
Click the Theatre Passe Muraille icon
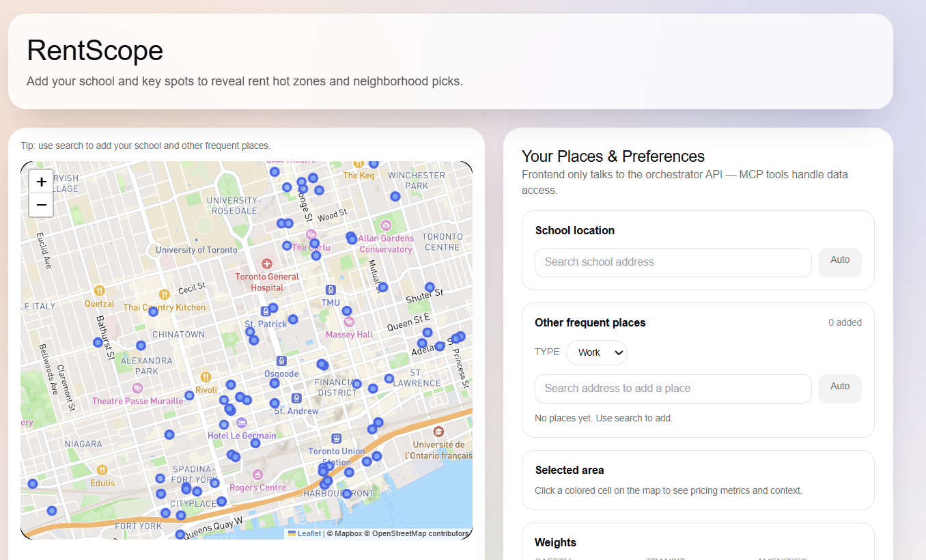(x=137, y=388)
